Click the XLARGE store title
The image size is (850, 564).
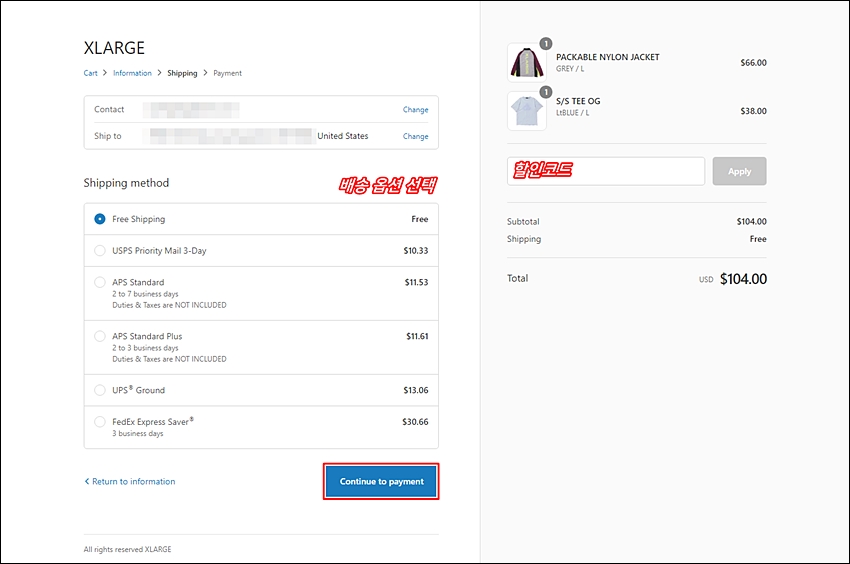click(114, 48)
